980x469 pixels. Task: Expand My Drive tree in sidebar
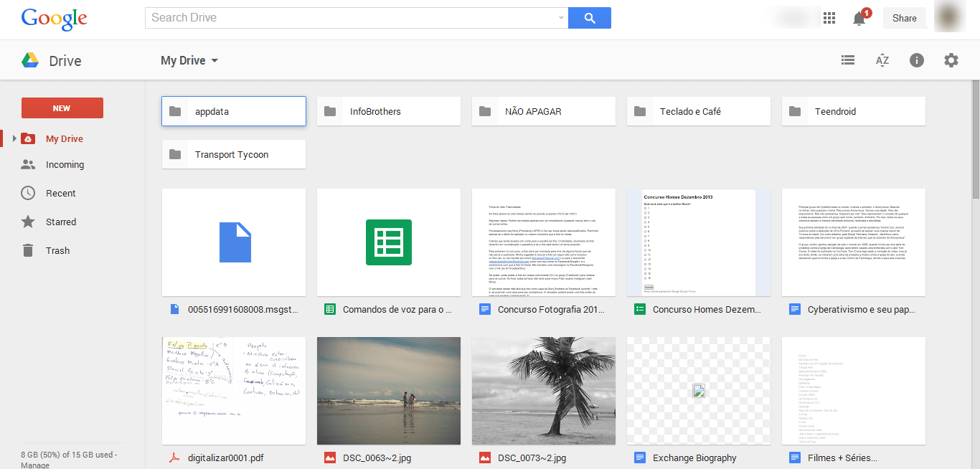click(14, 138)
